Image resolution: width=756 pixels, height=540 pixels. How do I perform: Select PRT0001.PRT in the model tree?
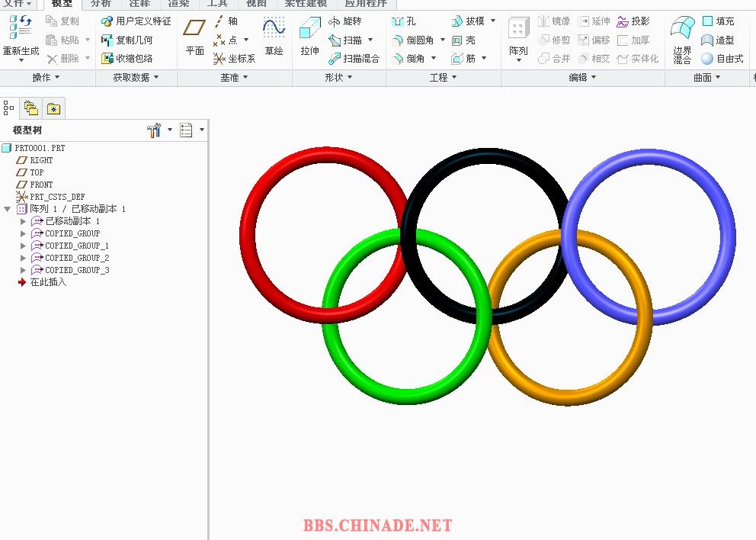(34, 148)
